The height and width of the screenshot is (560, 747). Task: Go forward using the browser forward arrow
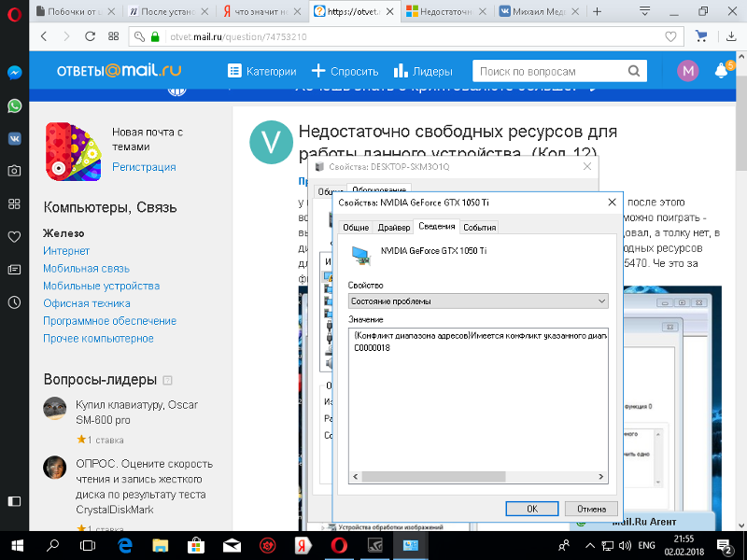click(66, 36)
